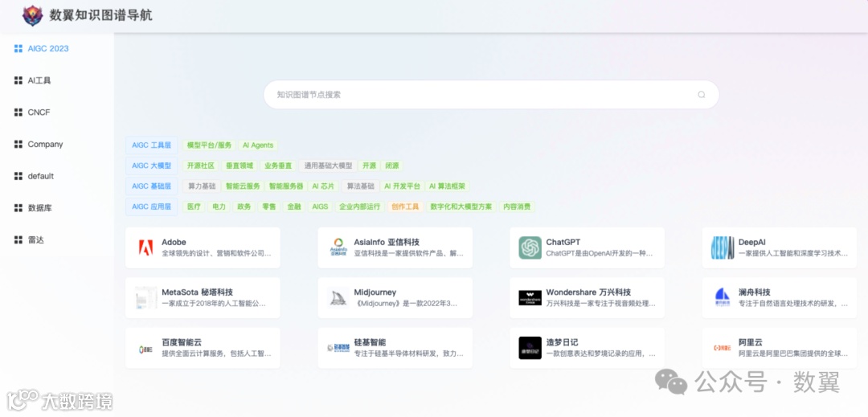
Task: Open the 阿里云 card title
Action: [750, 342]
